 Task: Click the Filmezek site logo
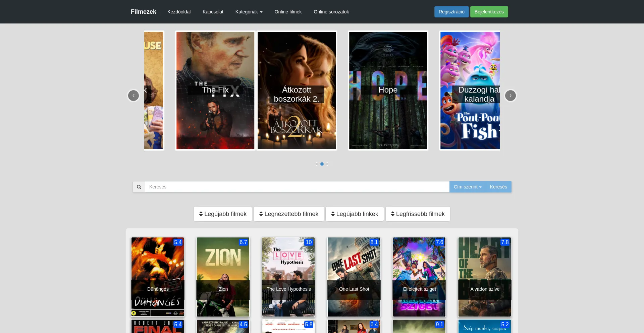coord(144,12)
